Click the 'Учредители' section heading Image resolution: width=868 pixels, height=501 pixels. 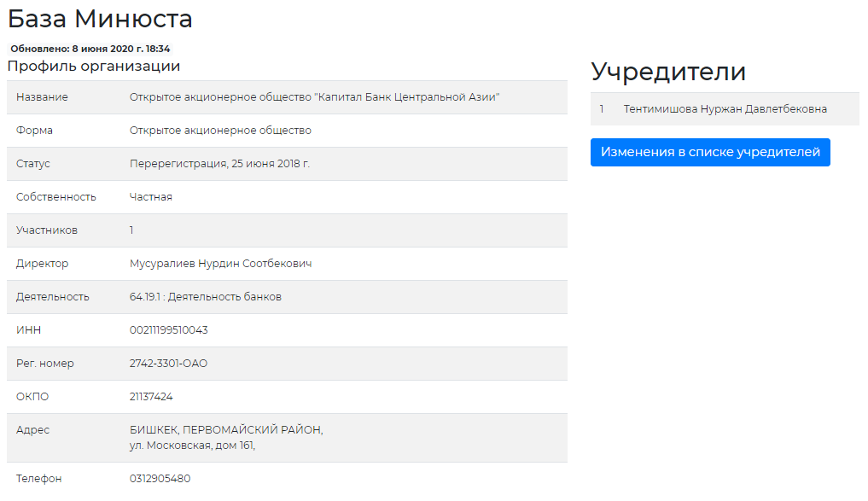(x=667, y=72)
